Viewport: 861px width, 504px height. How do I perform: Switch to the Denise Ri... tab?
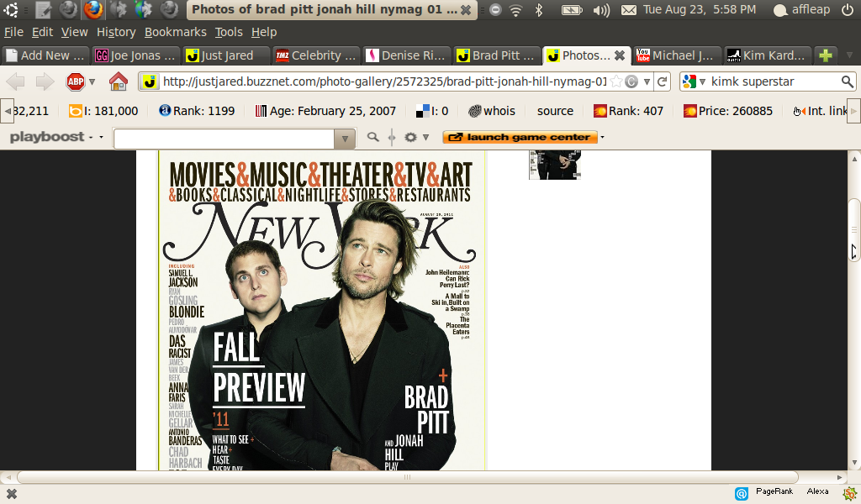406,55
